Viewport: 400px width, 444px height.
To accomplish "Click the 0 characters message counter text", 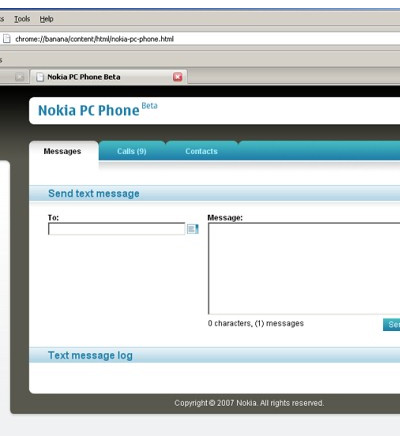I will point(256,323).
